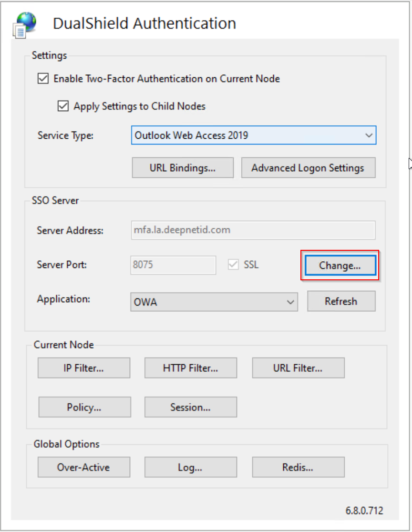Open Redis... configuration

pyautogui.click(x=298, y=467)
